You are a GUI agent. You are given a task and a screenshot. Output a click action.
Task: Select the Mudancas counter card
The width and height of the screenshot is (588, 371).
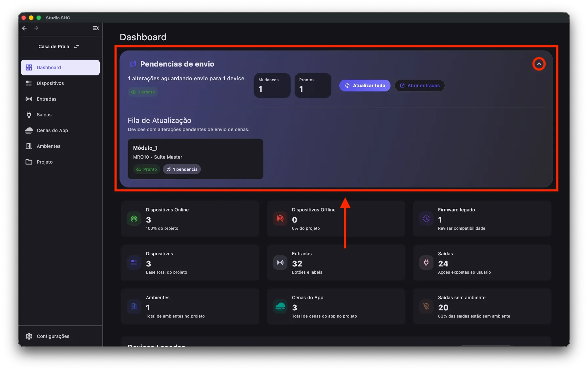[x=272, y=86]
